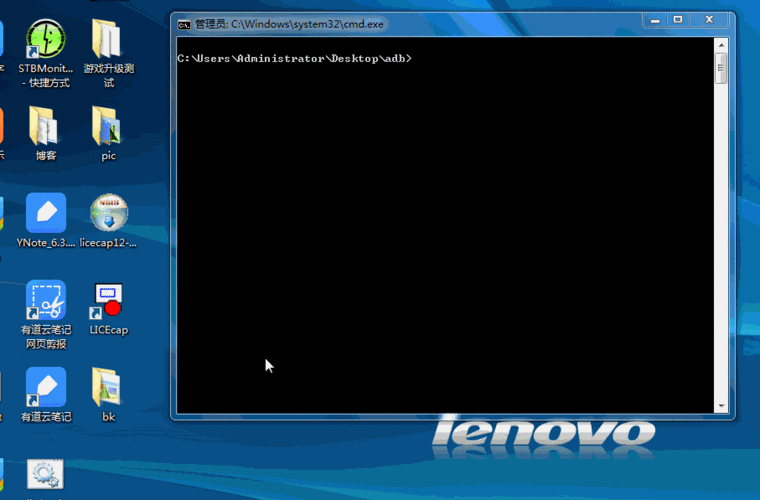Maximize the cmd.exe window
The image size is (760, 500).
[678, 20]
